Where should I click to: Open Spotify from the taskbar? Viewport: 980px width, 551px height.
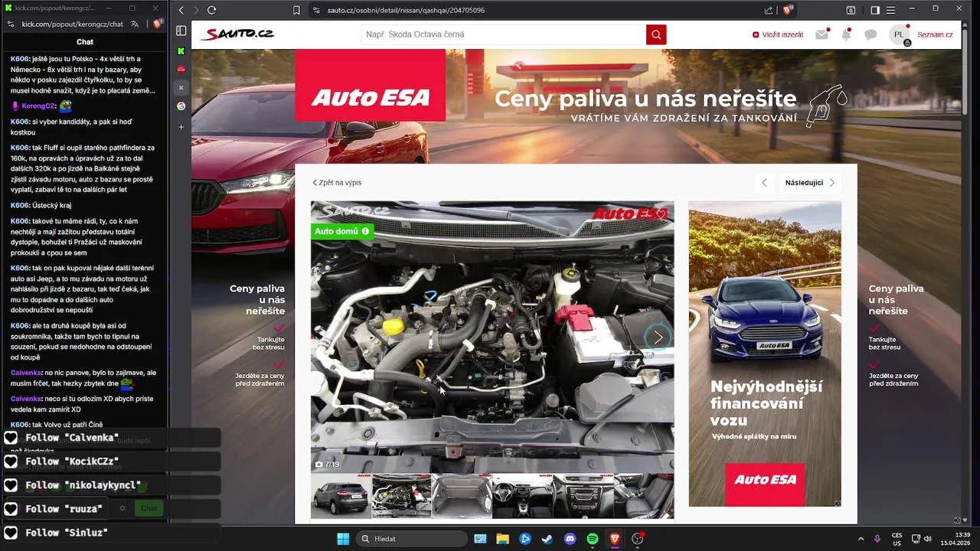[x=593, y=539]
